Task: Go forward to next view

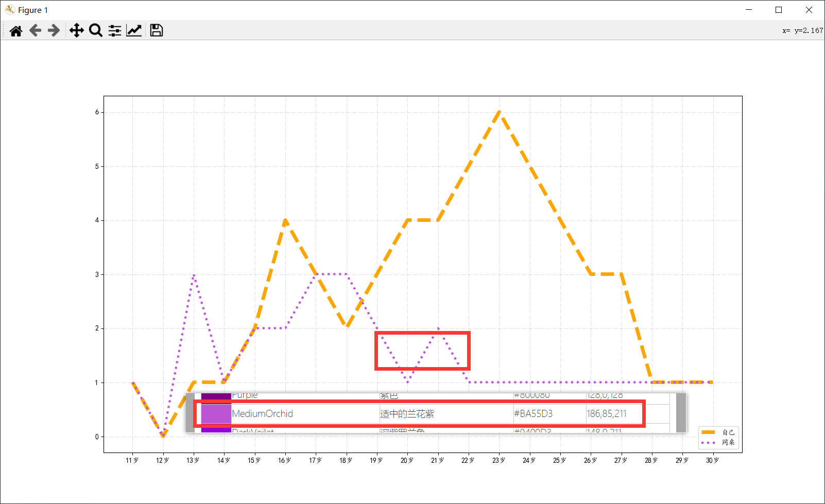Action: click(54, 31)
